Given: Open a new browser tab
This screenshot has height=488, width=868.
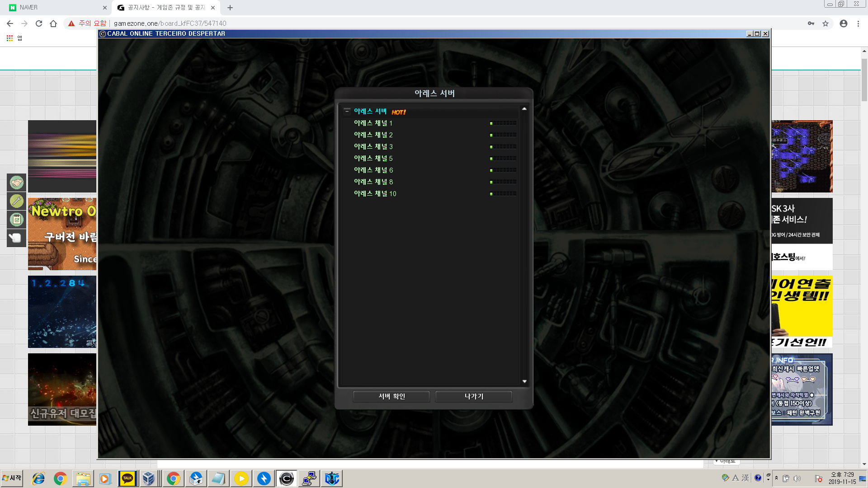Looking at the screenshot, I should click(230, 7).
